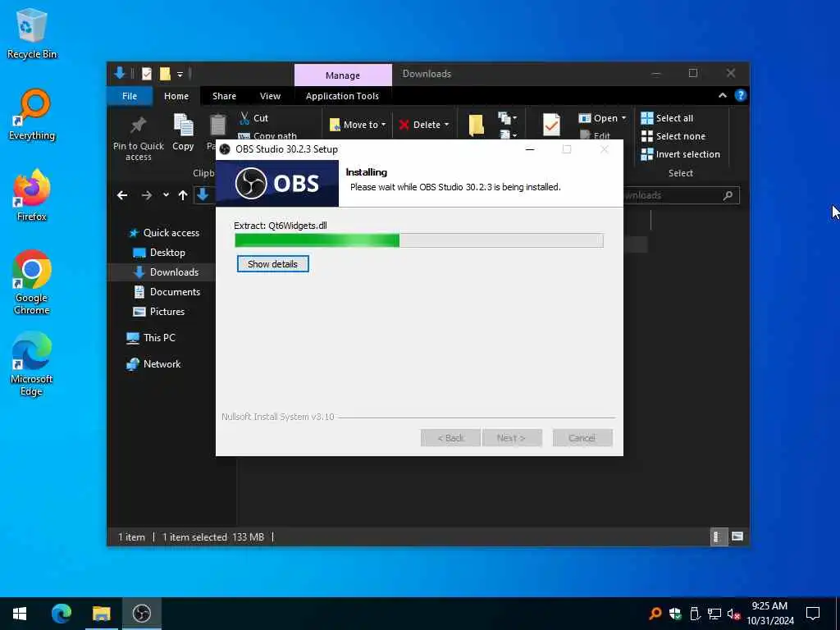Open Delete dropdown arrow

point(447,125)
